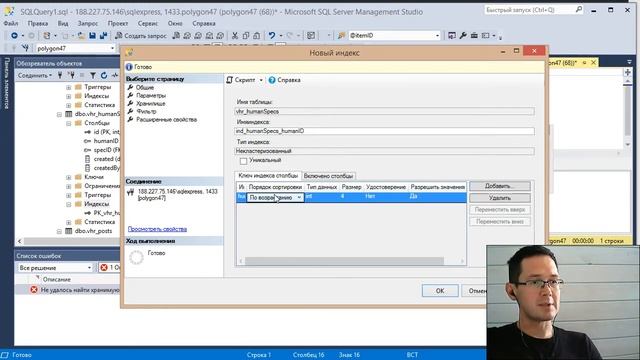The width and height of the screenshot is (640, 360).
Task: Collapse the Столбцы folder node
Action: pyautogui.click(x=69, y=123)
